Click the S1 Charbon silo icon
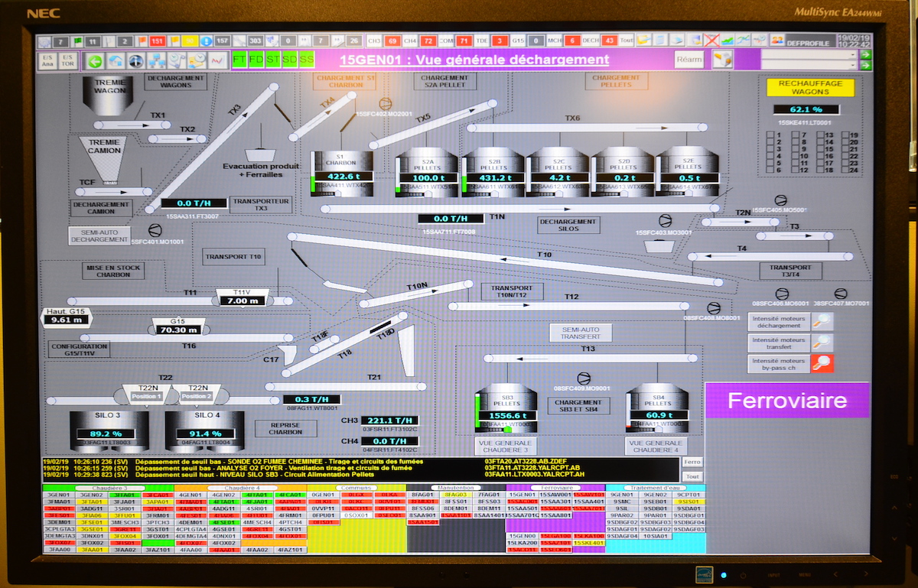918x588 pixels. 341,174
